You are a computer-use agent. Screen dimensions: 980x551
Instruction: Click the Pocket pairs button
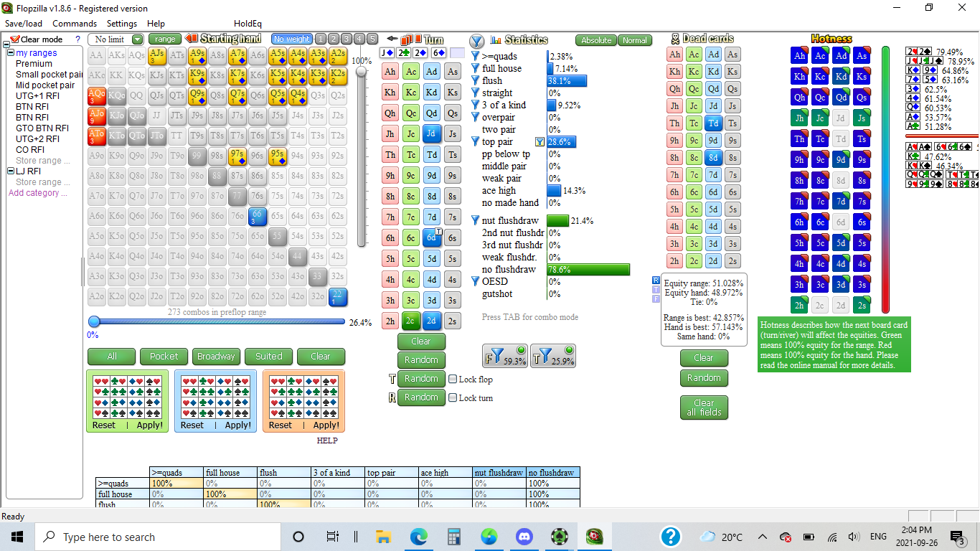tap(164, 356)
